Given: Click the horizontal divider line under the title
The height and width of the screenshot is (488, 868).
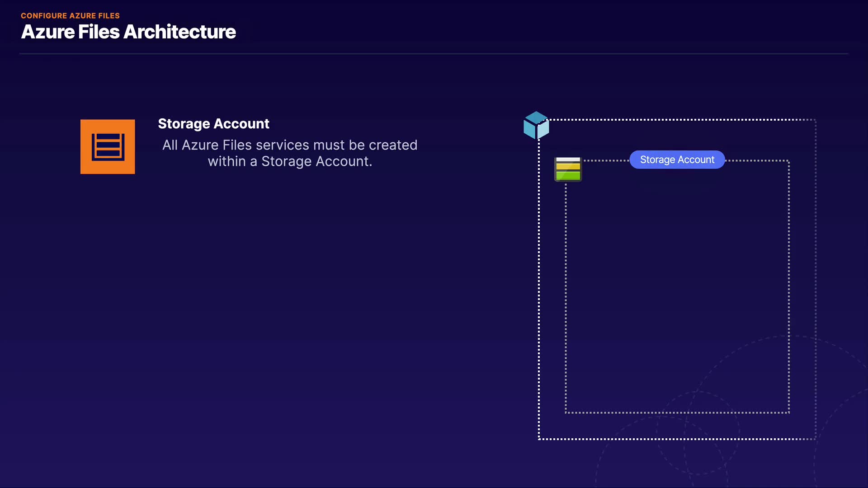Looking at the screenshot, I should coord(434,54).
